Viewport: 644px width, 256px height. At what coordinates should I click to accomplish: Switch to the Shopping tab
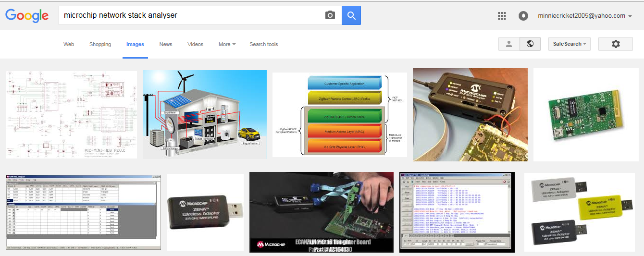point(100,44)
